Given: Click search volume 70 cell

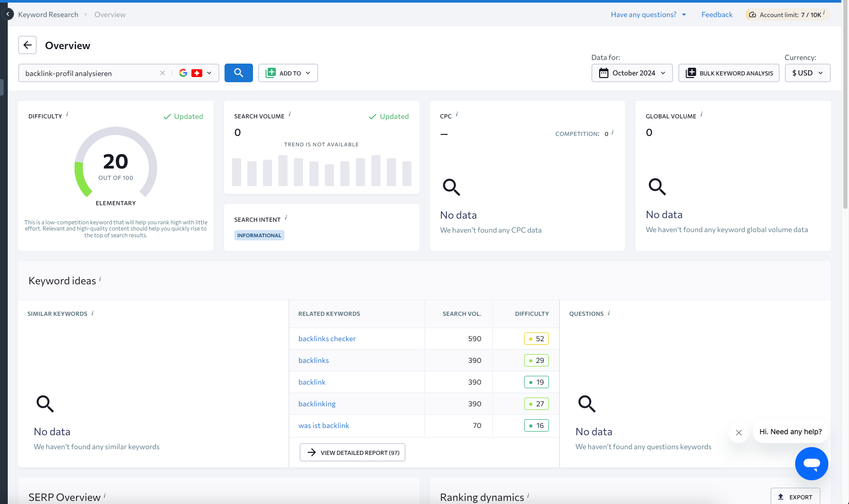Looking at the screenshot, I should [x=458, y=425].
